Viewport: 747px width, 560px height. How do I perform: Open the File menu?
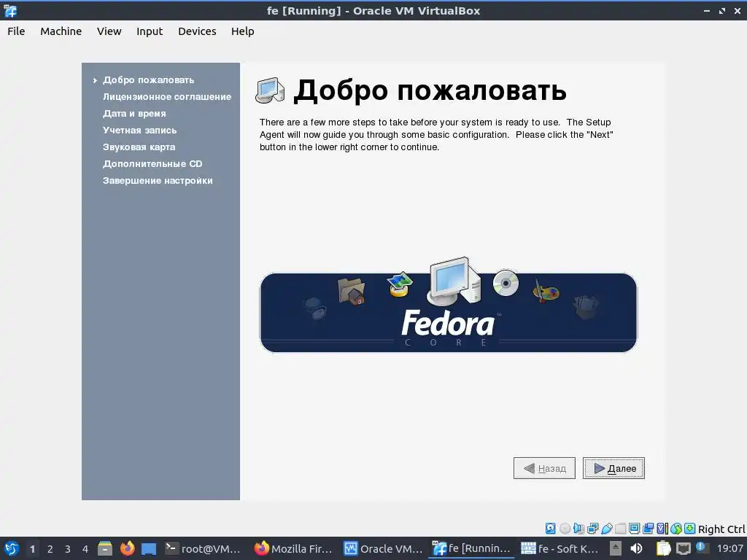(16, 31)
